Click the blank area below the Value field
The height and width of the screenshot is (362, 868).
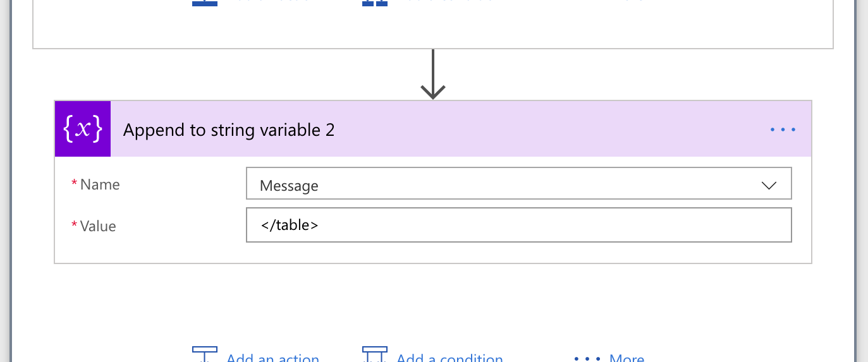(433, 253)
